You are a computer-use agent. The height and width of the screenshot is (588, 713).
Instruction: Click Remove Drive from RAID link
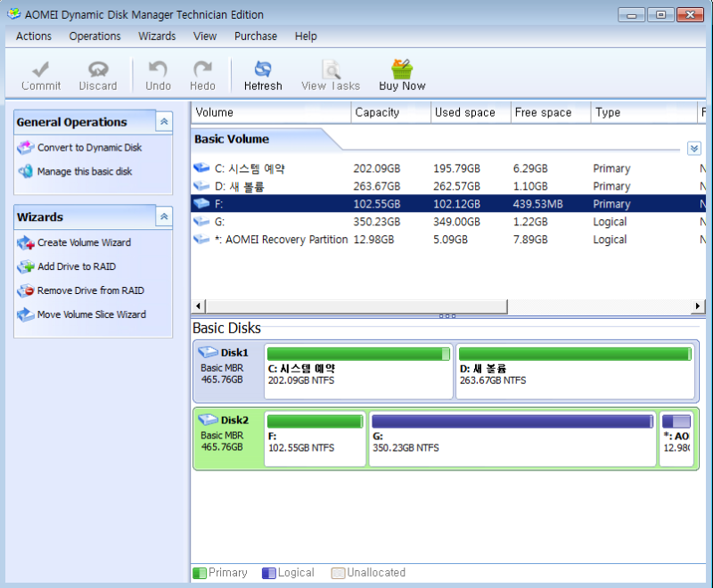[x=91, y=290]
